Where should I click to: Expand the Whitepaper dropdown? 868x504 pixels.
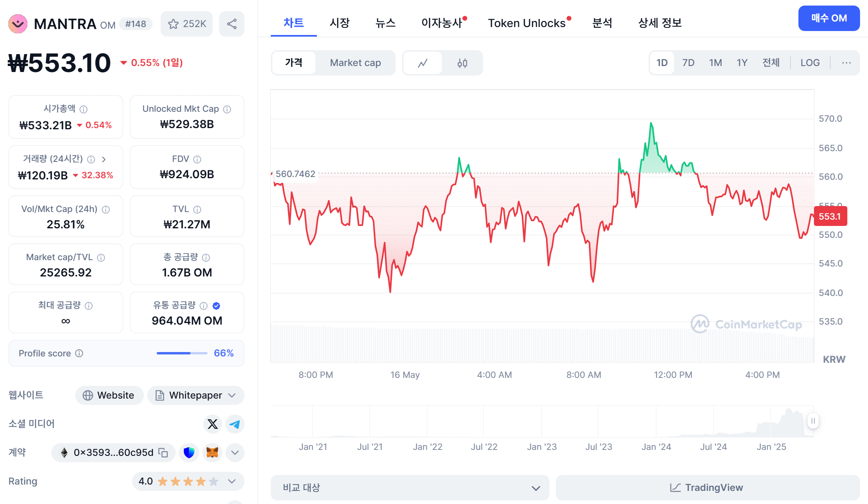(232, 395)
